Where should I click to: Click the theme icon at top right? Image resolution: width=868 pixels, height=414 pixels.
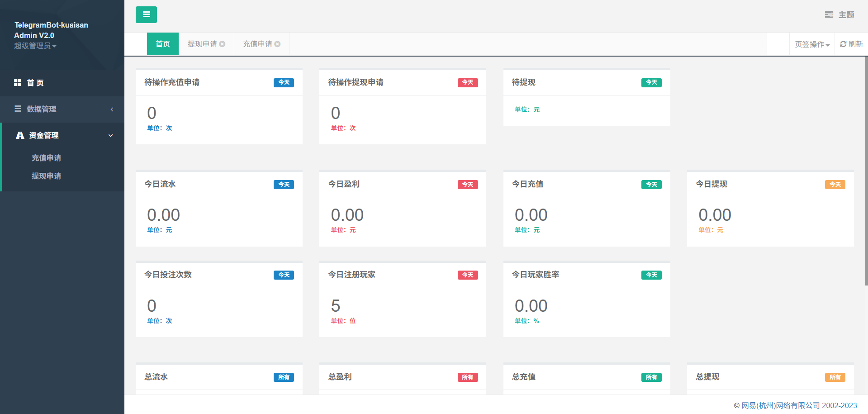tap(829, 15)
